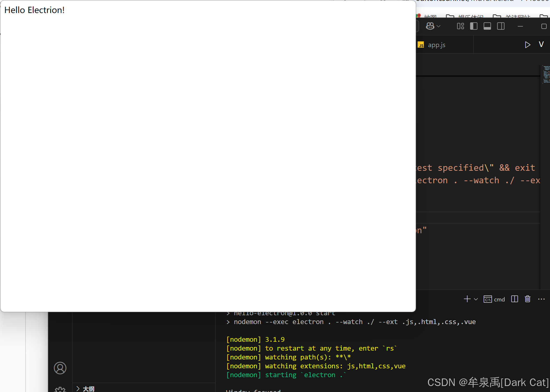Kill terminal with trash icon
The width and height of the screenshot is (550, 392).
click(x=527, y=299)
